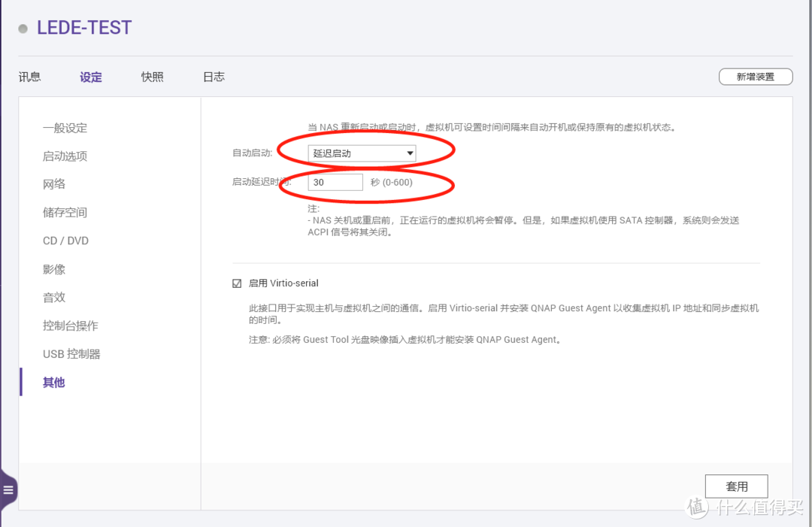Select 启动选项 from the sidebar
The height and width of the screenshot is (527, 812).
point(65,156)
